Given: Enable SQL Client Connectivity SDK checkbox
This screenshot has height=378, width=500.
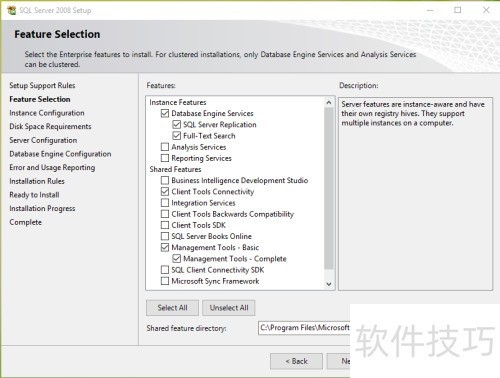Looking at the screenshot, I should click(x=165, y=270).
